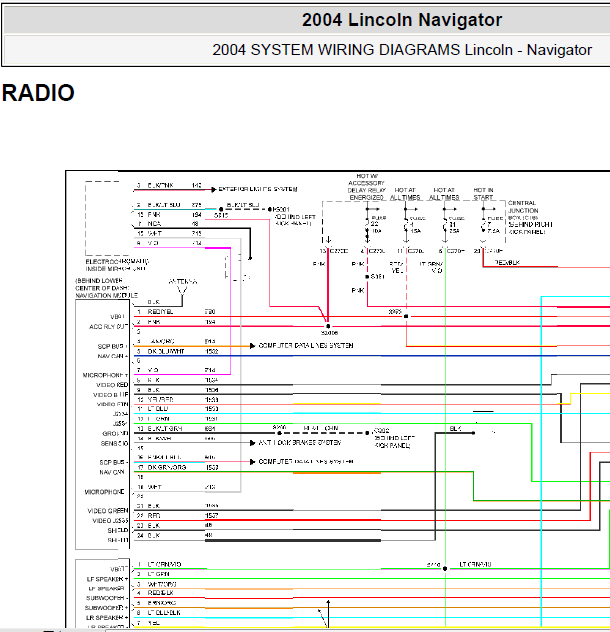Select the LR SPEAKER + pin label
This screenshot has height=632, width=610.
tap(107, 617)
